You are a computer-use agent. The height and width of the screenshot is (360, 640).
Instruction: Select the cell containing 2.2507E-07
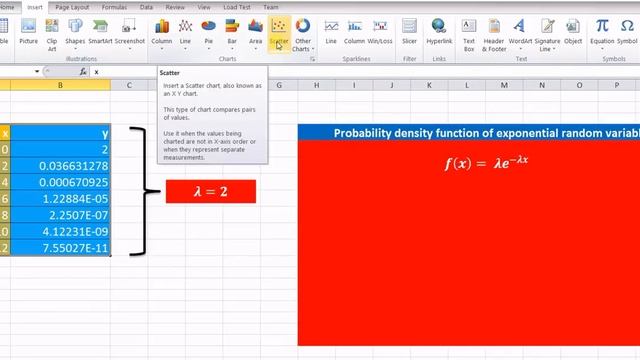tap(60, 215)
